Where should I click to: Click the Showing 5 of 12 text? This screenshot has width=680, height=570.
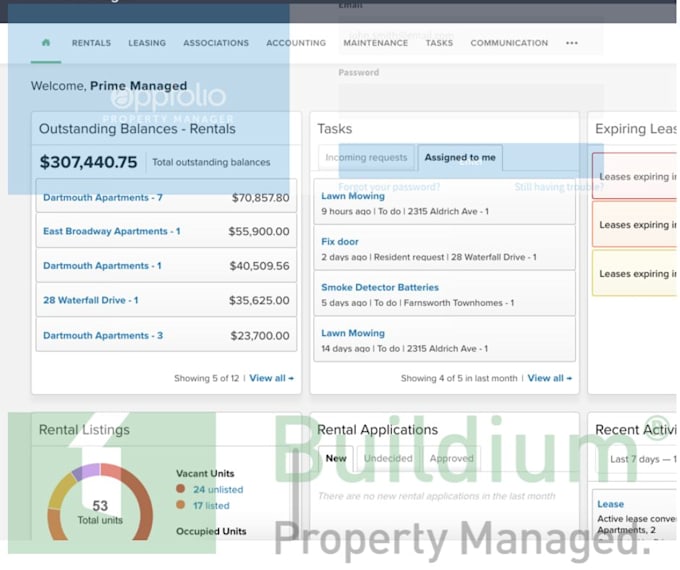tap(206, 378)
